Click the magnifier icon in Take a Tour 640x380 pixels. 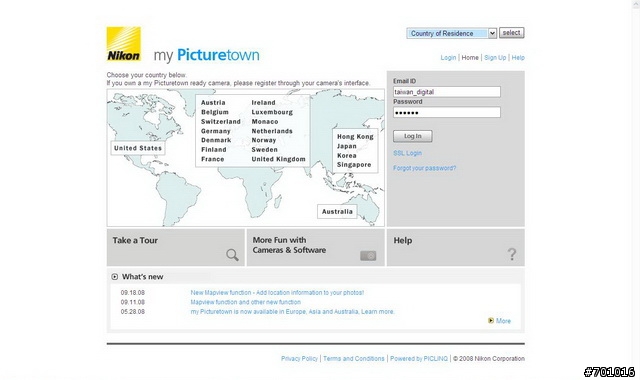pos(232,255)
